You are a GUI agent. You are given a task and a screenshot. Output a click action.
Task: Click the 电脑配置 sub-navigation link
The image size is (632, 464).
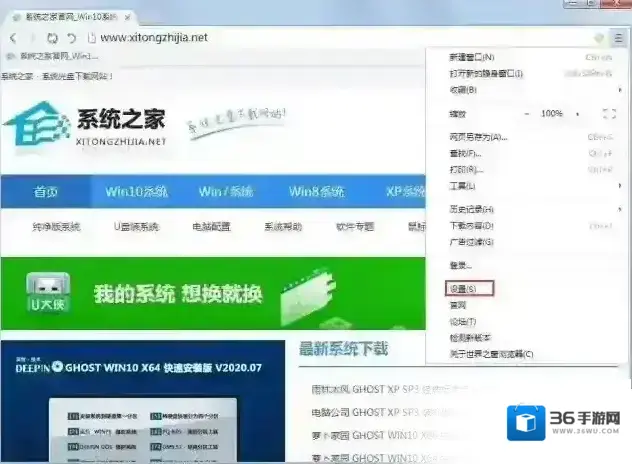(211, 227)
